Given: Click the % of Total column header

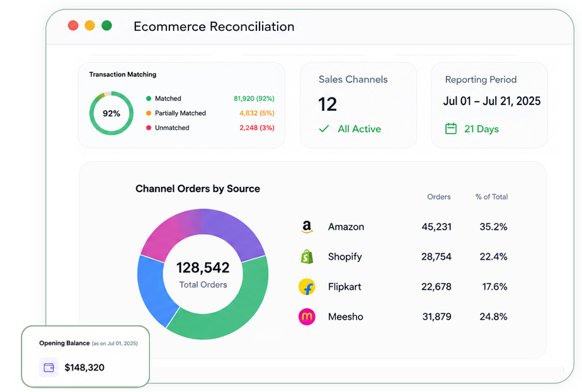Looking at the screenshot, I should tap(491, 196).
